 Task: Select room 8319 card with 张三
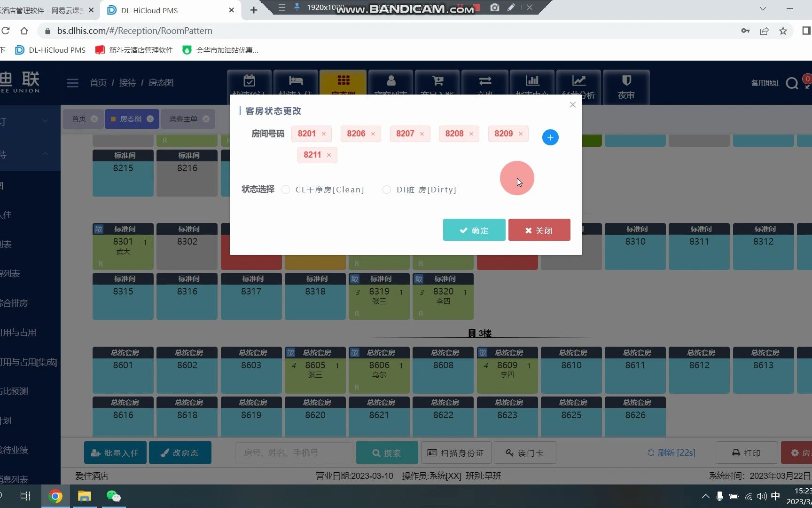(379, 296)
